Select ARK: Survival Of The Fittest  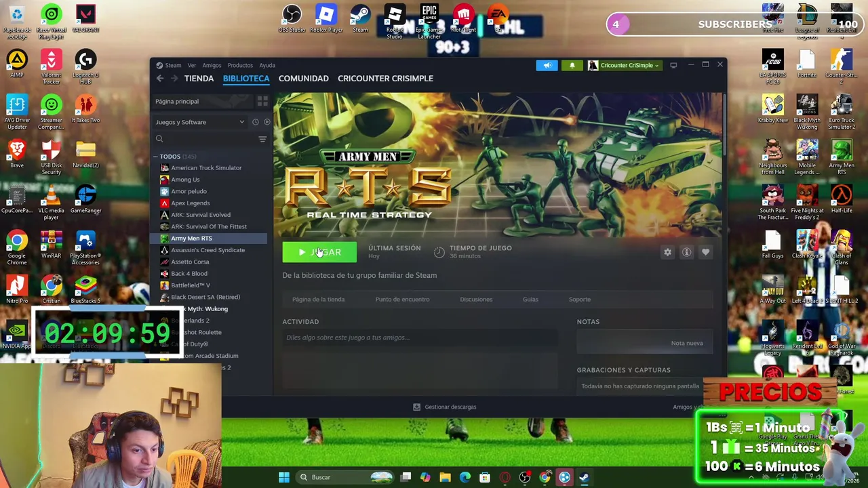click(209, 226)
